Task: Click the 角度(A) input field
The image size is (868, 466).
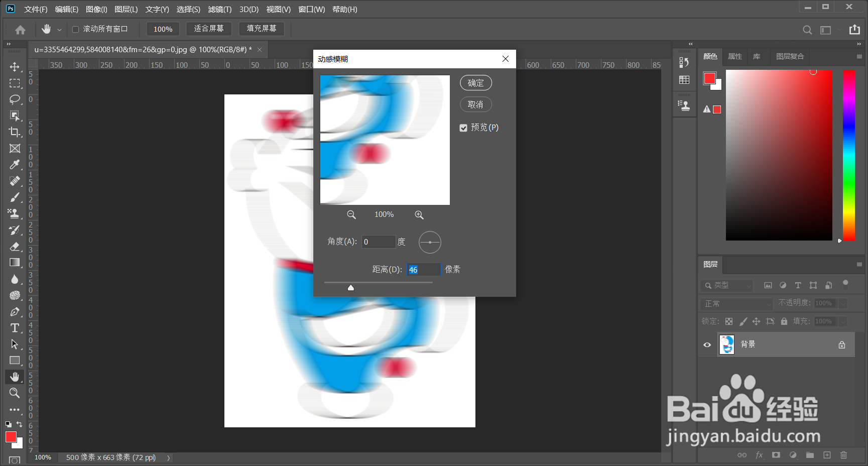Action: pos(379,242)
